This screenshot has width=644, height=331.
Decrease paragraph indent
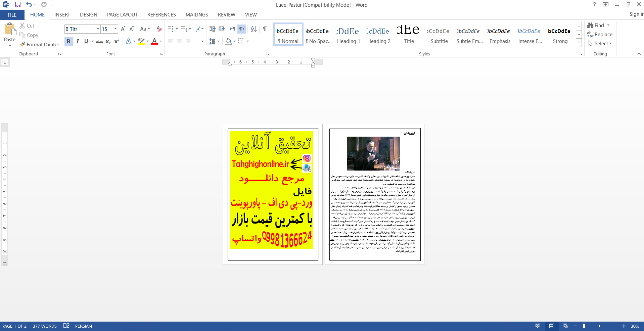(212, 29)
